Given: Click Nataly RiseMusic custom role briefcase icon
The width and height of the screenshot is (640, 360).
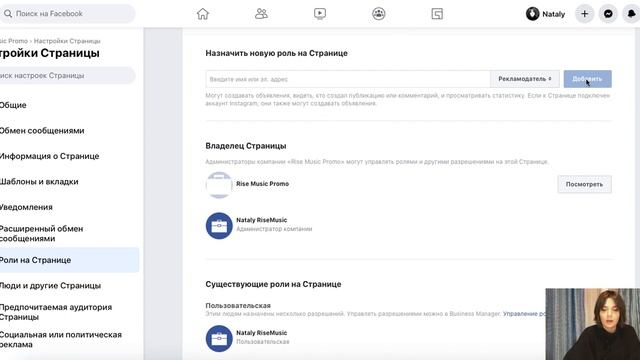Looking at the screenshot, I should 219,338.
